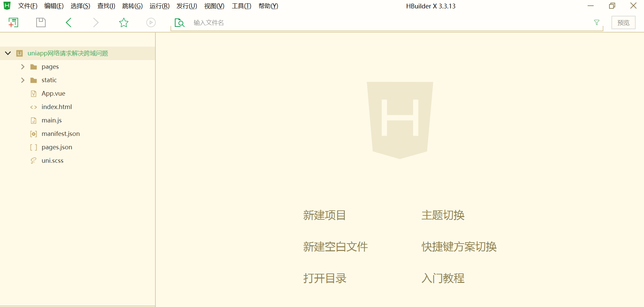Image resolution: width=644 pixels, height=307 pixels.
Task: Click the index.html file icon
Action: 34,107
